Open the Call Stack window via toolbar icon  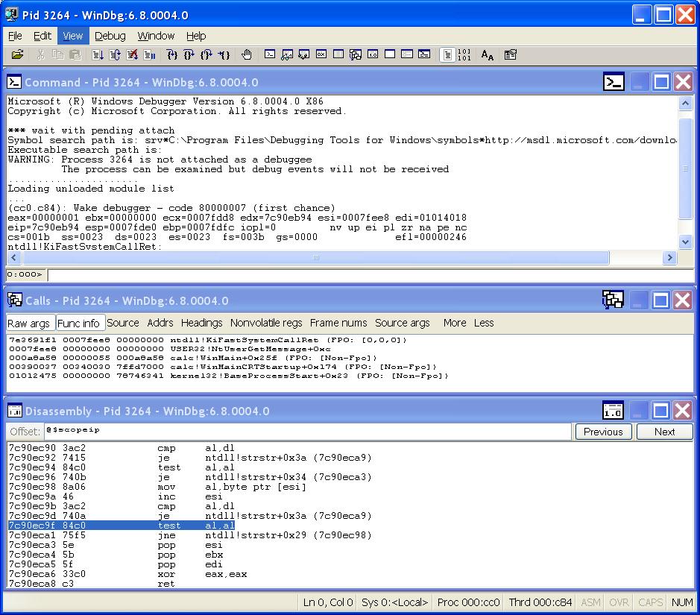356,54
